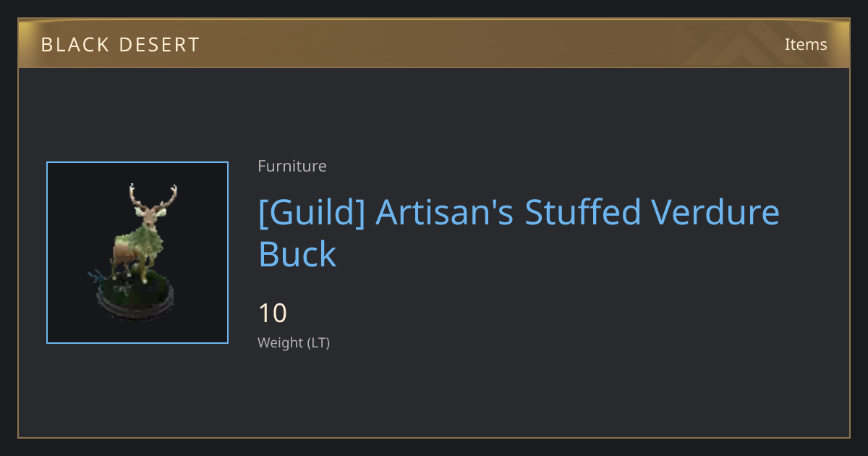
Task: Click the word Stuffed in item title
Action: coord(582,213)
